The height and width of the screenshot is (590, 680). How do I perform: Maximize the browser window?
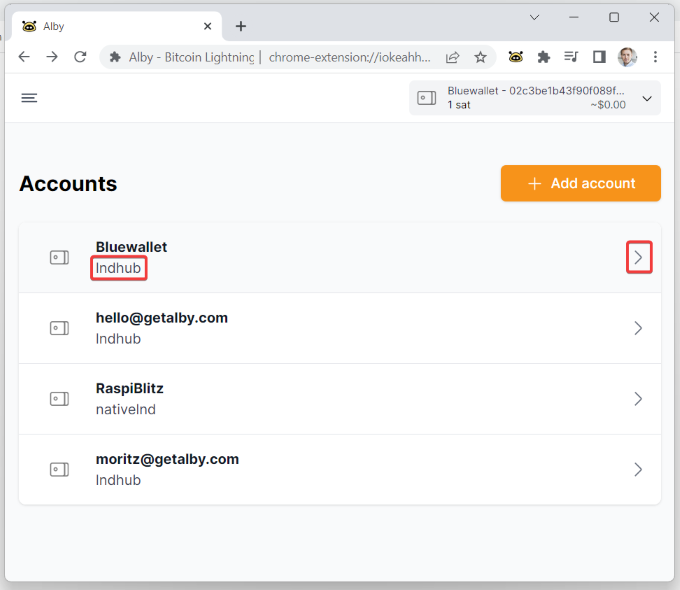click(x=614, y=17)
